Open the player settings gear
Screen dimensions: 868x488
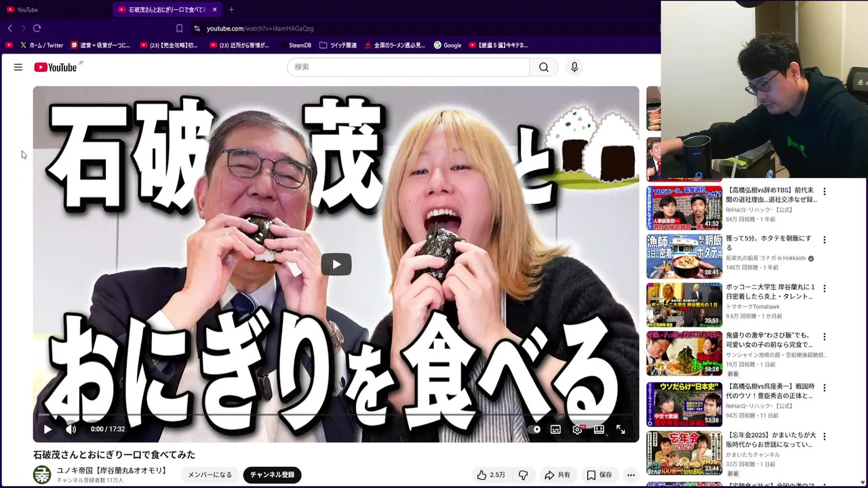(x=577, y=429)
